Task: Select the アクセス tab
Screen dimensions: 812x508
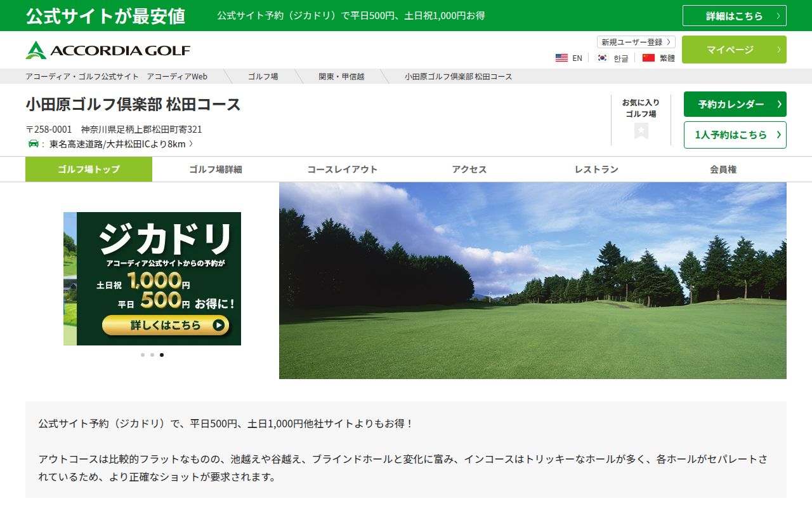Action: coord(469,170)
